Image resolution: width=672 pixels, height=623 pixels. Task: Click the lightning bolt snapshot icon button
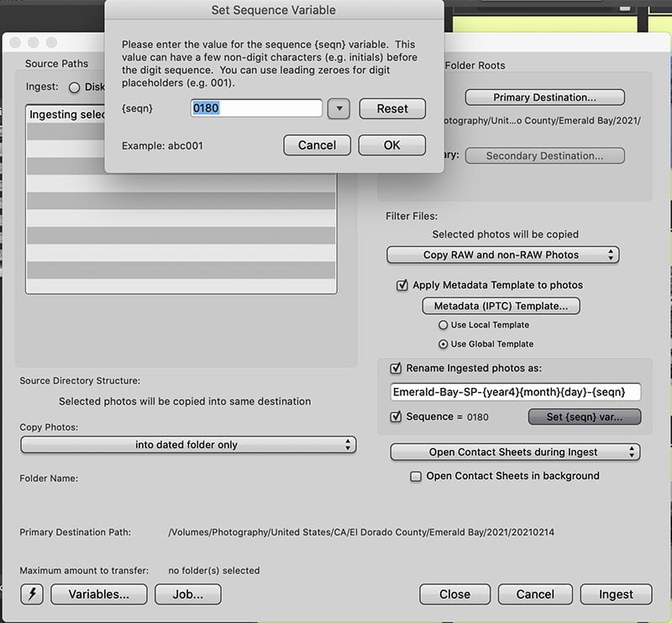[x=32, y=594]
